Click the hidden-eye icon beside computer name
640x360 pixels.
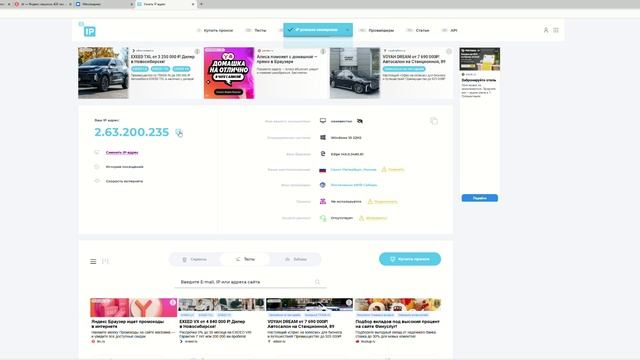[360, 121]
